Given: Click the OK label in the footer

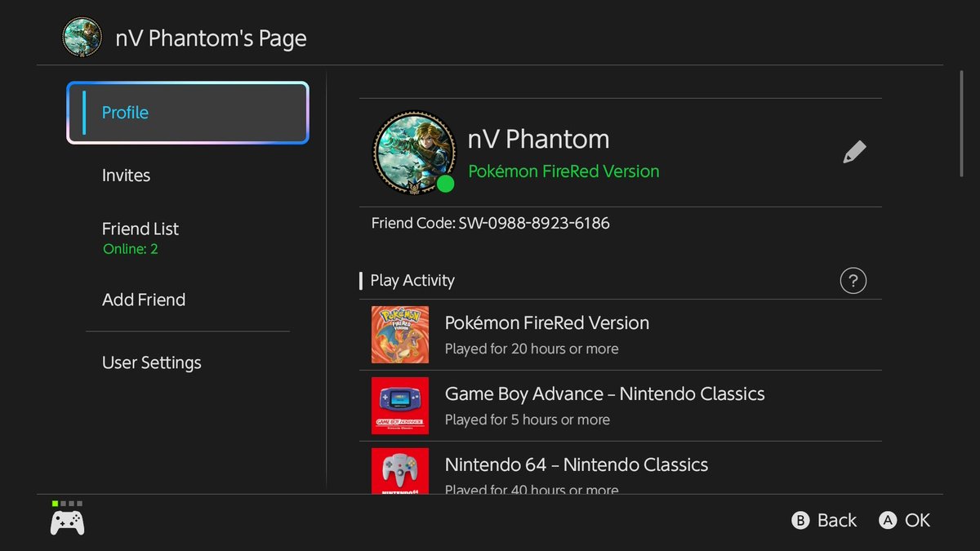Looking at the screenshot, I should point(918,521).
